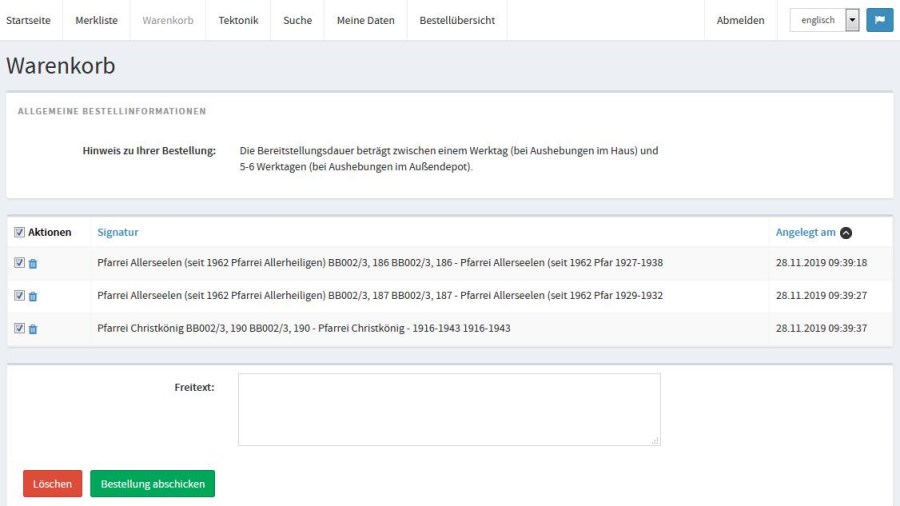The height and width of the screenshot is (506, 900).
Task: Remove the Pfarrei Christkönig entry with trash icon
Action: click(33, 329)
